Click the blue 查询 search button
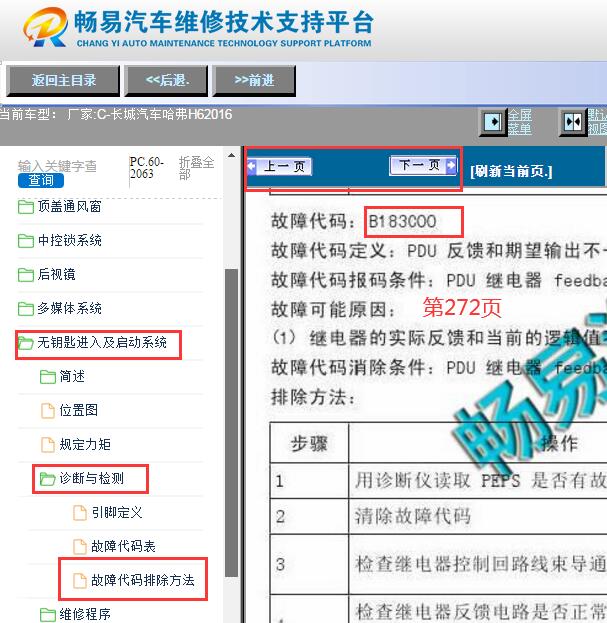This screenshot has height=623, width=607. 41,180
